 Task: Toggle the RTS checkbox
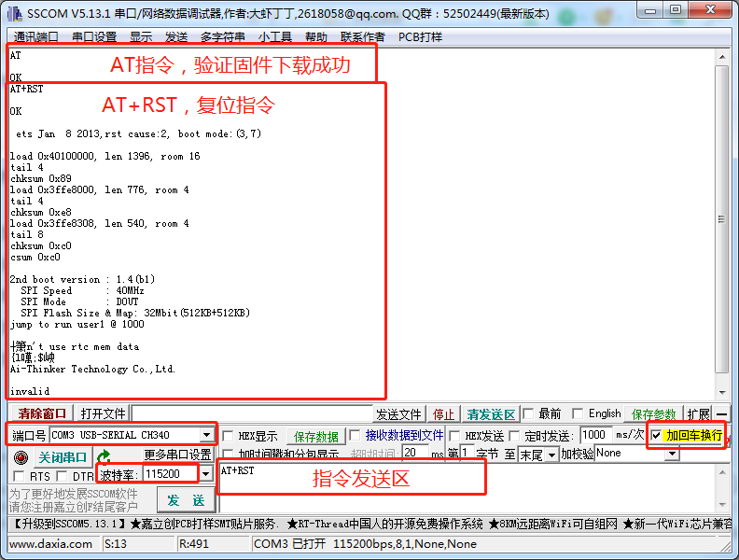pos(19,476)
